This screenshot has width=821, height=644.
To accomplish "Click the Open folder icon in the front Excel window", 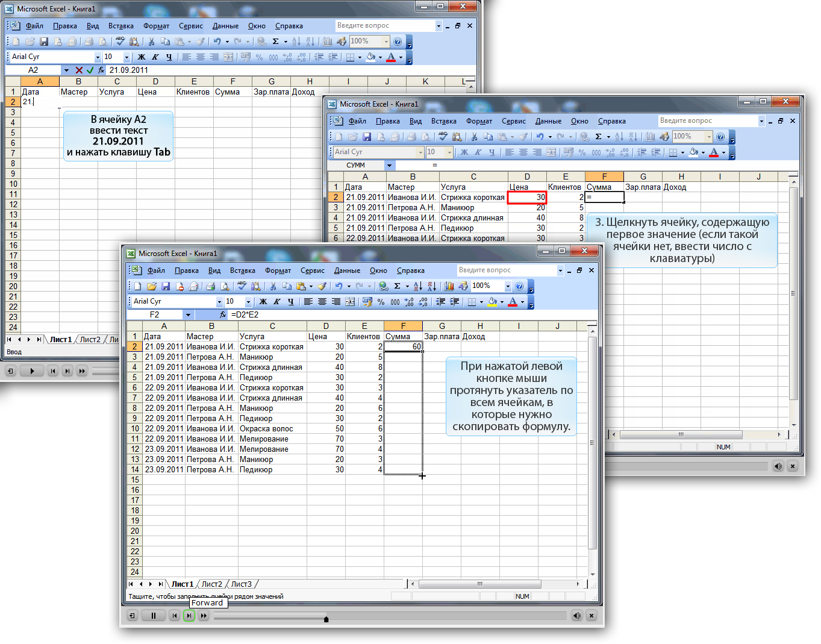I will pyautogui.click(x=152, y=286).
